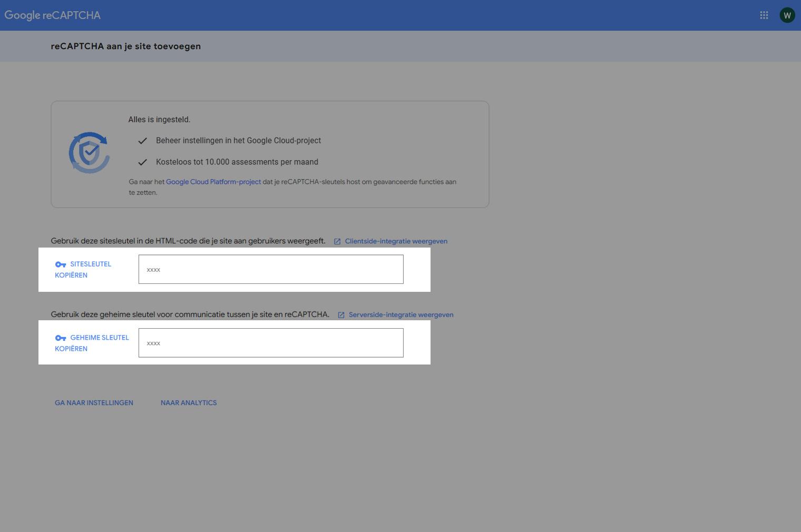
Task: Click the external-link icon before Clientside-integratie
Action: coord(337,242)
